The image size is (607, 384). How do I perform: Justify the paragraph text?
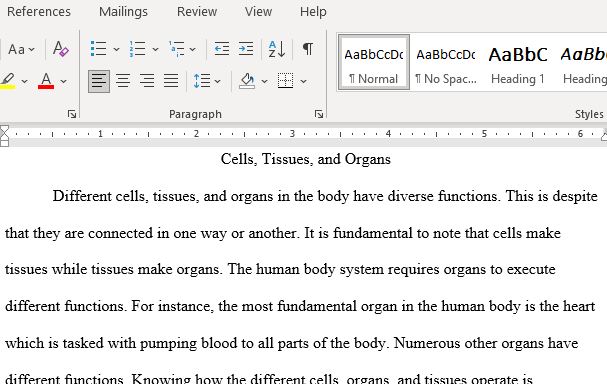171,81
